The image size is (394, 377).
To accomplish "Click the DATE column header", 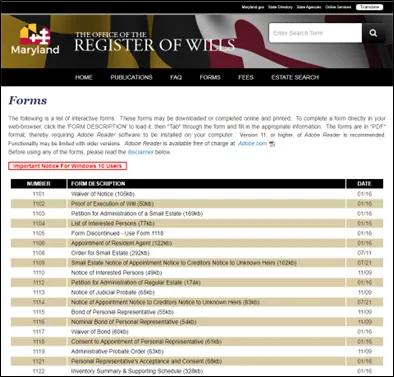I will pyautogui.click(x=364, y=184).
